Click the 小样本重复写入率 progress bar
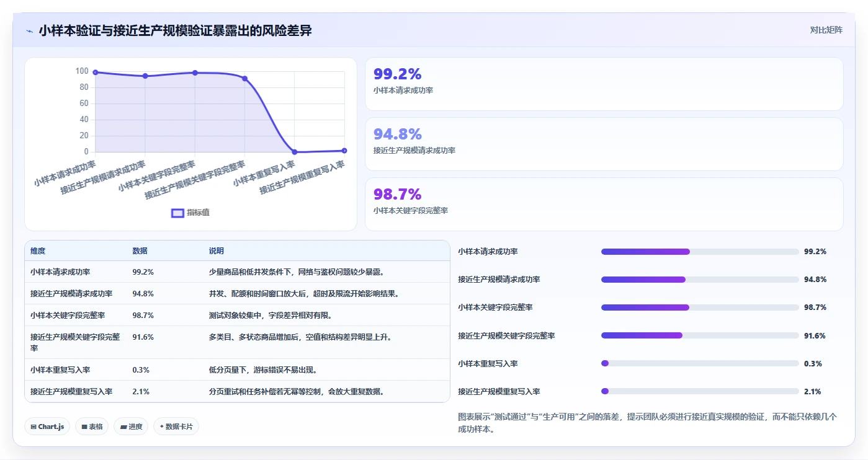This screenshot has width=868, height=460. (700, 363)
